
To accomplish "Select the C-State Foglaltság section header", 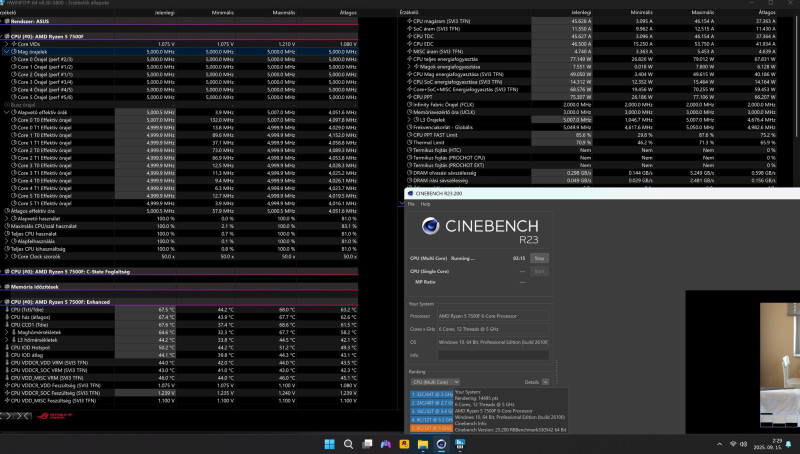I will [x=179, y=271].
